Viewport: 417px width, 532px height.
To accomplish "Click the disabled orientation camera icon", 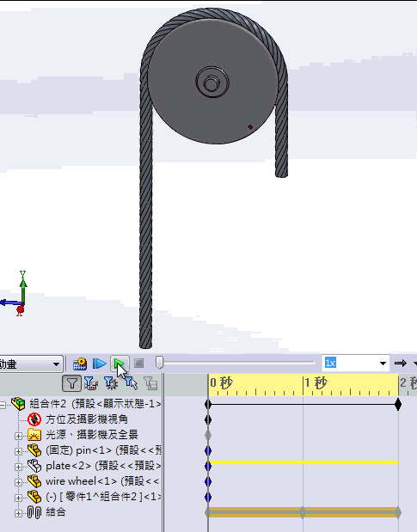I will click(34, 419).
